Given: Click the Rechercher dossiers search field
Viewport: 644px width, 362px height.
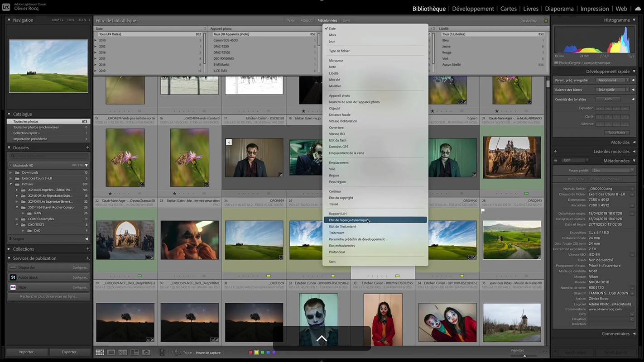Looking at the screenshot, I should click(48, 156).
